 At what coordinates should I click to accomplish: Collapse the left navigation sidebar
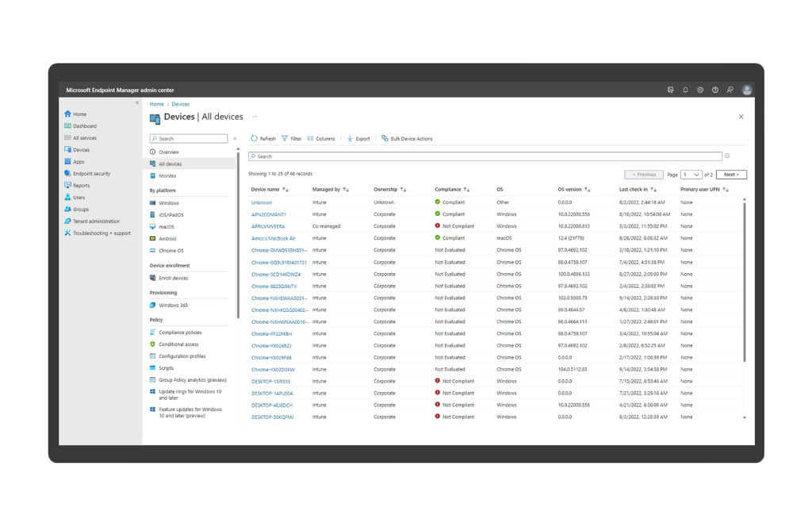(x=136, y=103)
